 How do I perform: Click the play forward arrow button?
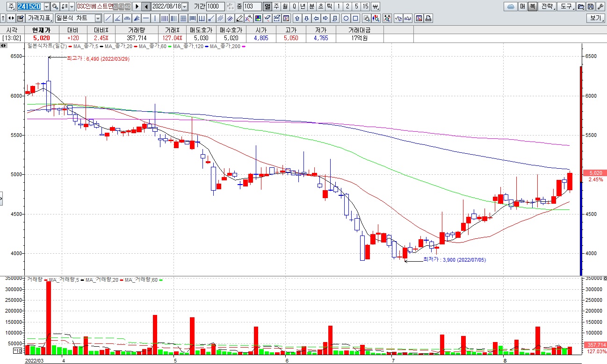[x=137, y=7]
